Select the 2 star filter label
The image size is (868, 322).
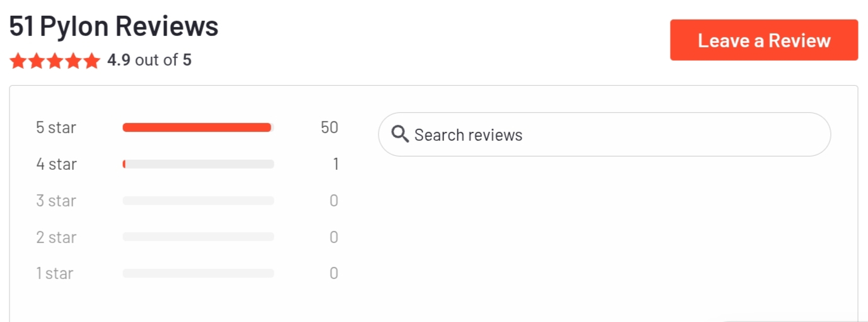[x=56, y=237]
